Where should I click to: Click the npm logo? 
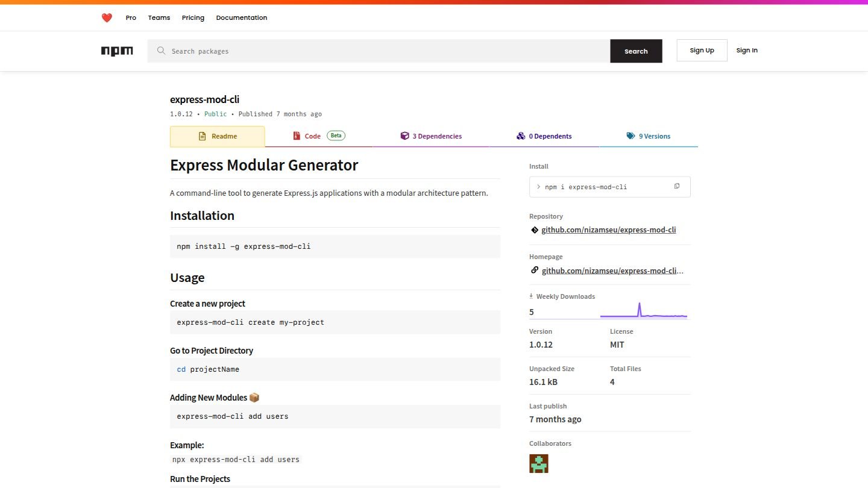click(x=116, y=51)
